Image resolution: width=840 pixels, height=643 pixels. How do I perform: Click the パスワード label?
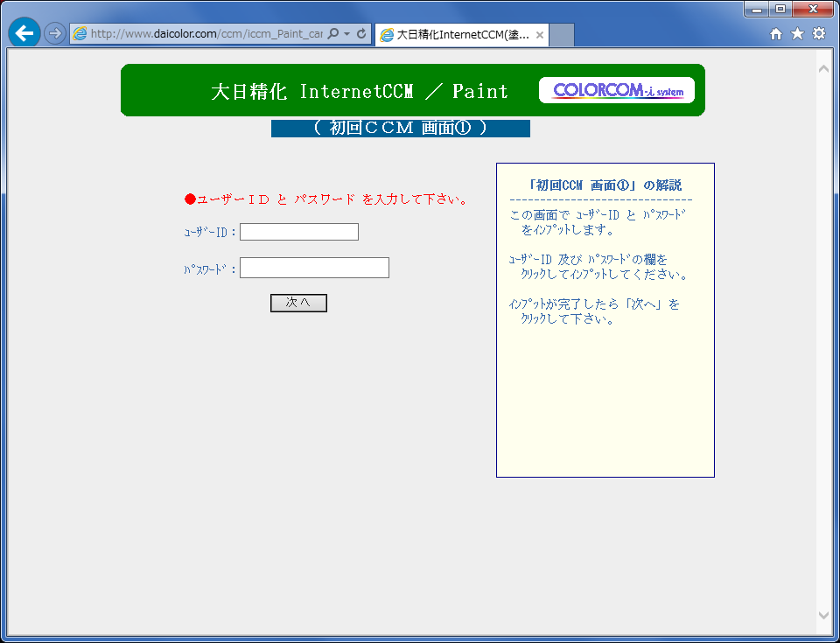(211, 269)
